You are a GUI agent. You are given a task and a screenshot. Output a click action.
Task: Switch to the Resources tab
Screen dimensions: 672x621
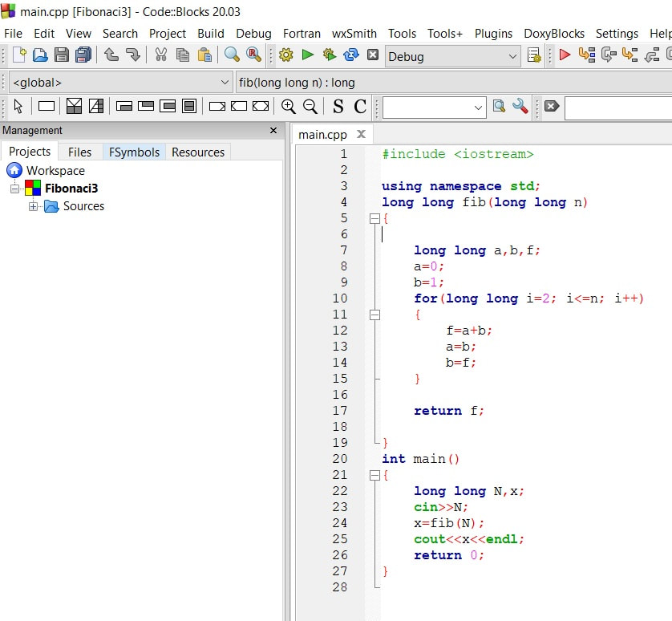coord(198,152)
